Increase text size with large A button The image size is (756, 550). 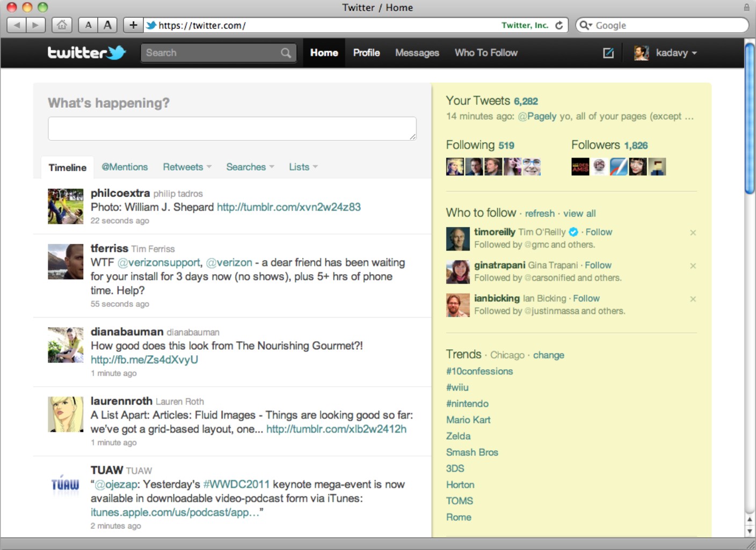tap(108, 25)
